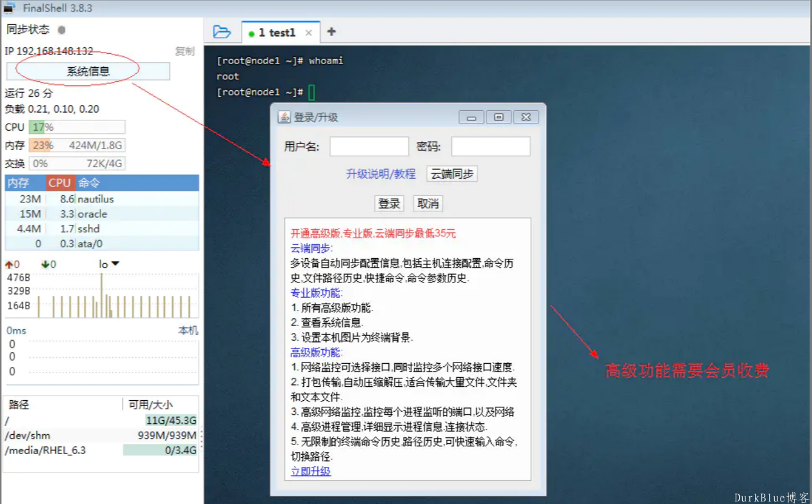Select the nautilus process row

coord(102,199)
